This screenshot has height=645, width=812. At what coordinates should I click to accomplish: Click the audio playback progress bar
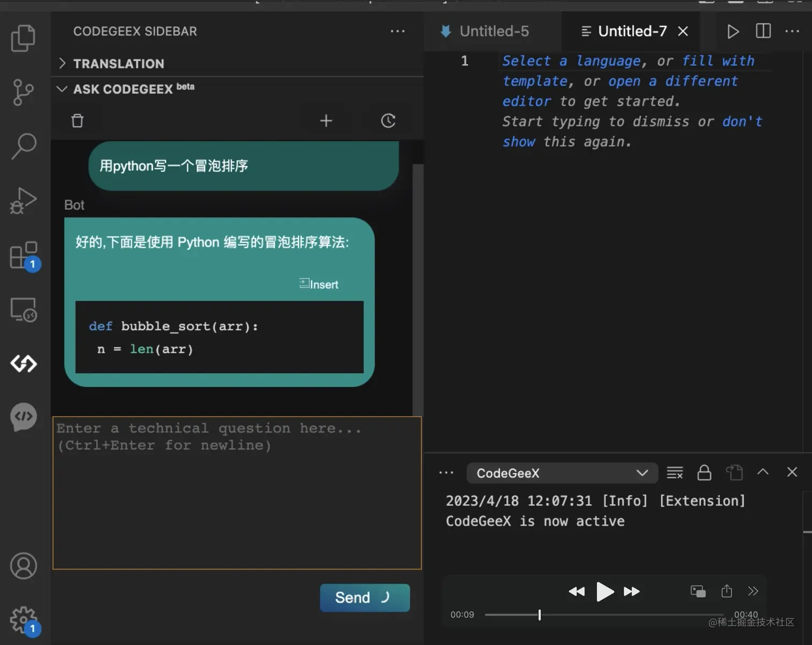tap(604, 614)
